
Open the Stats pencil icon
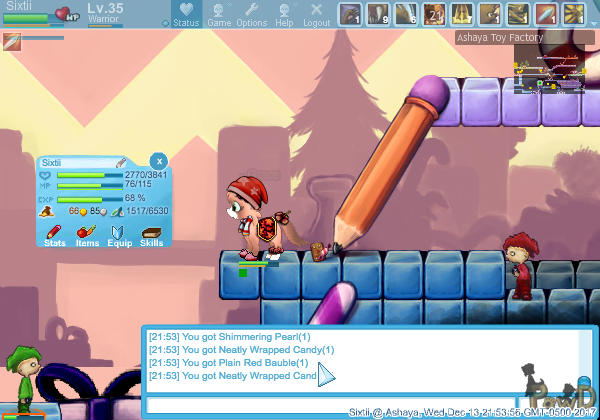[56, 231]
